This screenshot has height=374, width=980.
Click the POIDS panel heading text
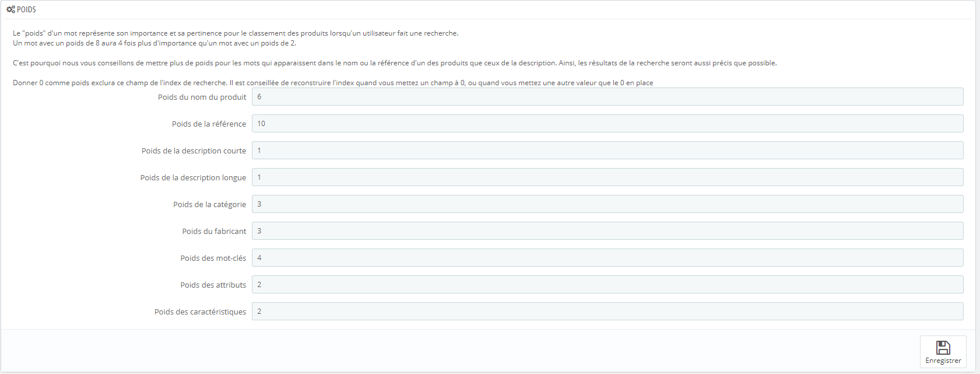(26, 10)
